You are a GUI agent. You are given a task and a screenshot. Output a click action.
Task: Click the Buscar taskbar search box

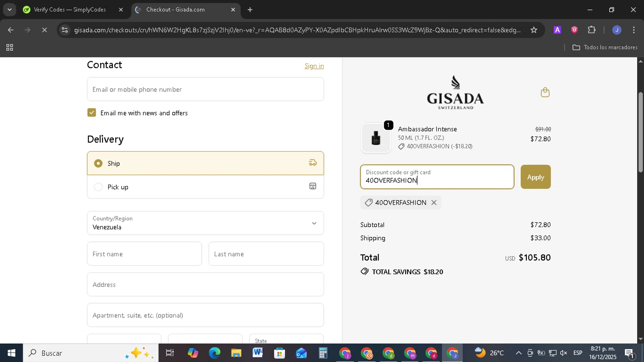pyautogui.click(x=91, y=353)
